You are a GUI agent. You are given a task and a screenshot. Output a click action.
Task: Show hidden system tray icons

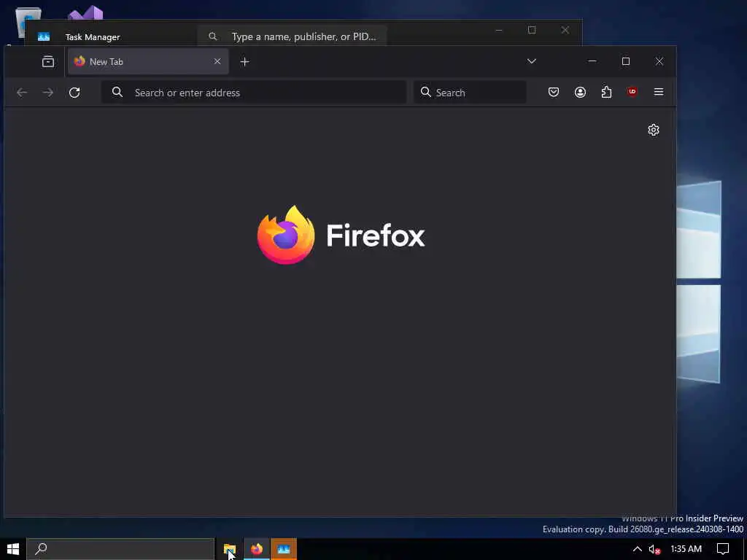[x=637, y=549]
